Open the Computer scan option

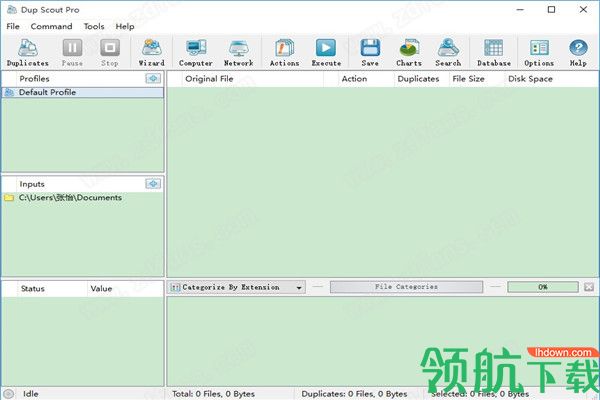pyautogui.click(x=196, y=53)
